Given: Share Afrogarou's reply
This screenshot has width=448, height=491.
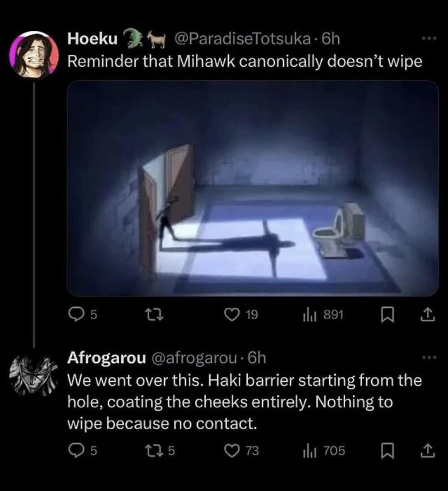Looking at the screenshot, I should click(427, 450).
